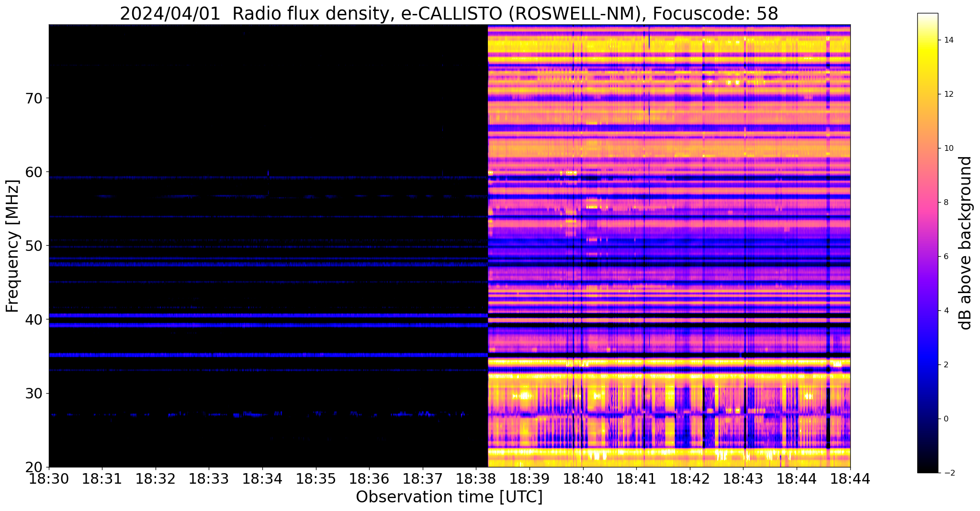This screenshot has height=511, width=980.
Task: Click the colorbar tick value 6
Action: pyautogui.click(x=946, y=257)
